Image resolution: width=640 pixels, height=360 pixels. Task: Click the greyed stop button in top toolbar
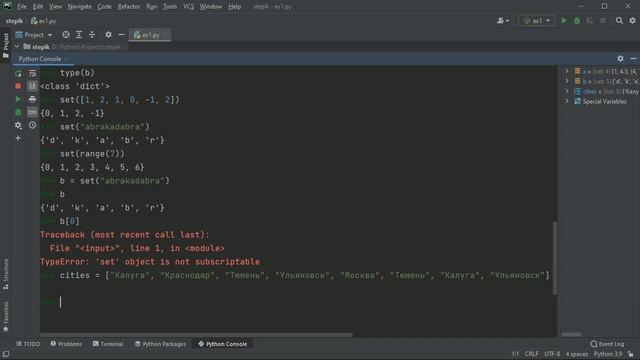point(603,21)
